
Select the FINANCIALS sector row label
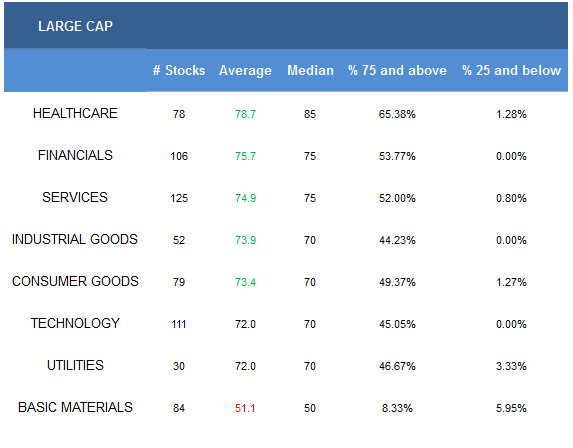(x=75, y=155)
